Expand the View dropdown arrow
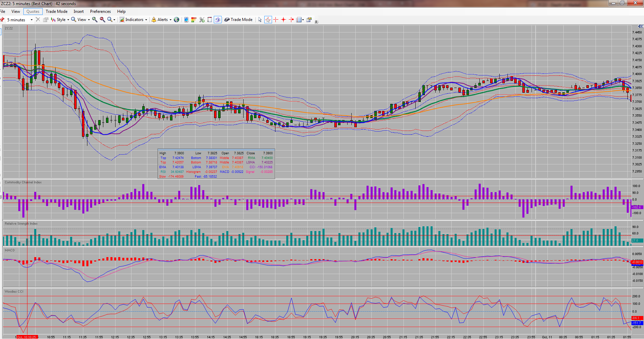Image resolution: width=644 pixels, height=339 pixels. (x=89, y=20)
